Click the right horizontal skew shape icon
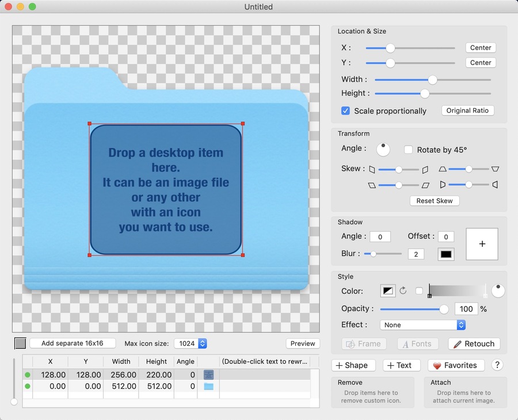 click(x=425, y=169)
